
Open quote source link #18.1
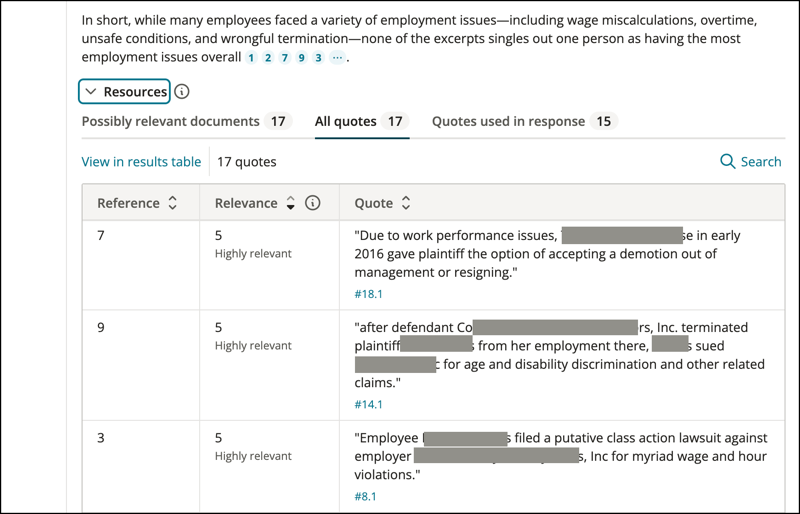pyautogui.click(x=368, y=294)
